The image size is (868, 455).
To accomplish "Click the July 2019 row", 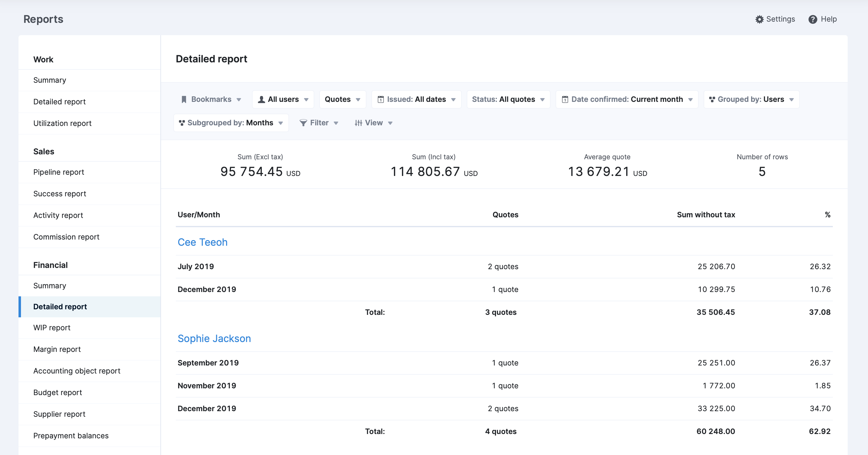I will point(504,267).
